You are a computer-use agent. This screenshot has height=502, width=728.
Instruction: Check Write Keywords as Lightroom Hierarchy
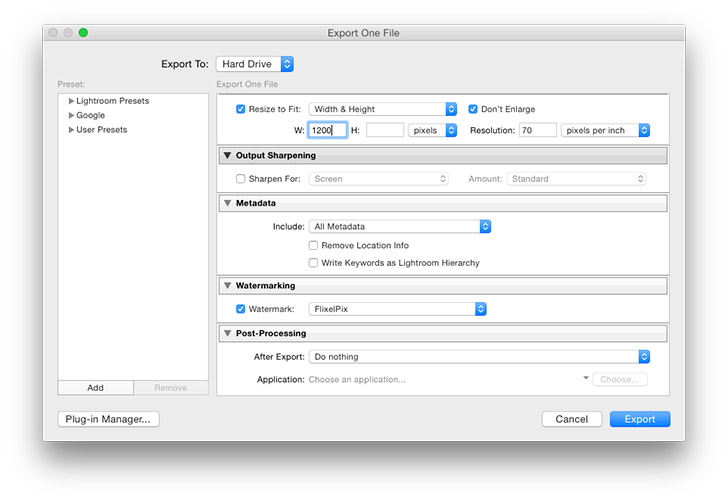(x=313, y=263)
